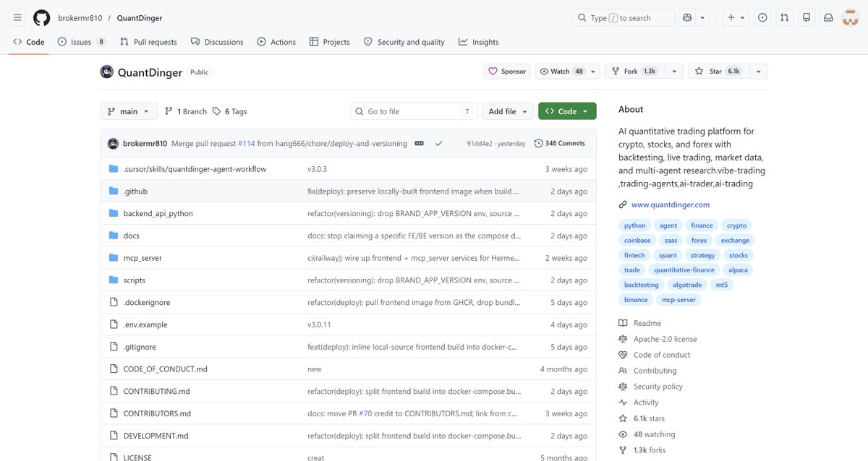Open the Copilot dropdown arrow in header
This screenshot has height=461, width=868.
[x=702, y=17]
